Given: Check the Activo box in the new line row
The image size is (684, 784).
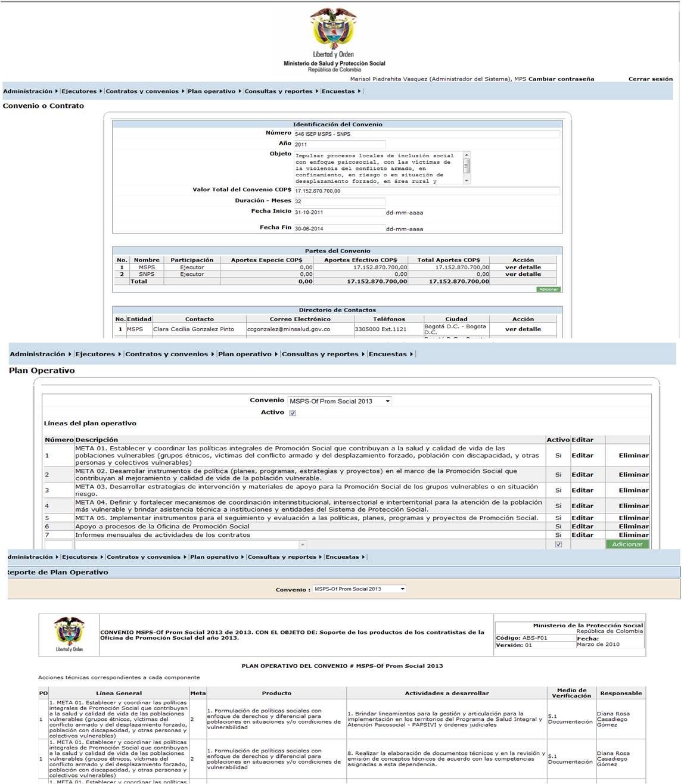Looking at the screenshot, I should pos(558,545).
